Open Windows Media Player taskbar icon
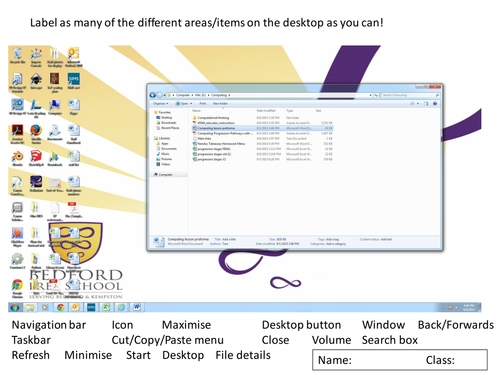500x375 pixels. tap(45, 307)
